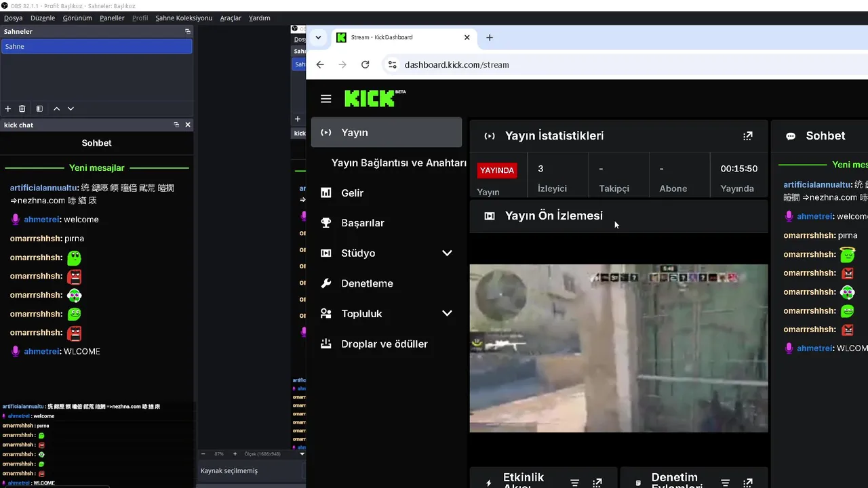The width and height of the screenshot is (868, 488).
Task: Toggle the Kick hamburger sidebar menu
Action: pos(325,99)
